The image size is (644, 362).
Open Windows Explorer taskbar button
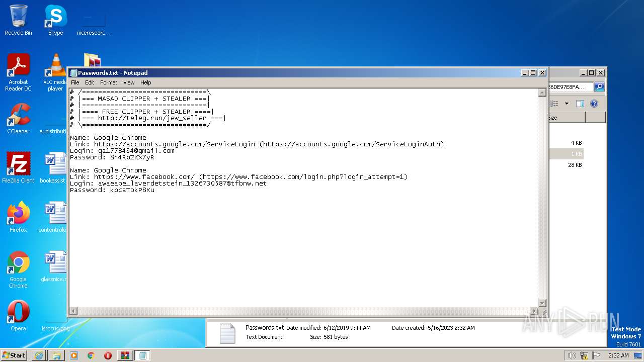click(57, 355)
